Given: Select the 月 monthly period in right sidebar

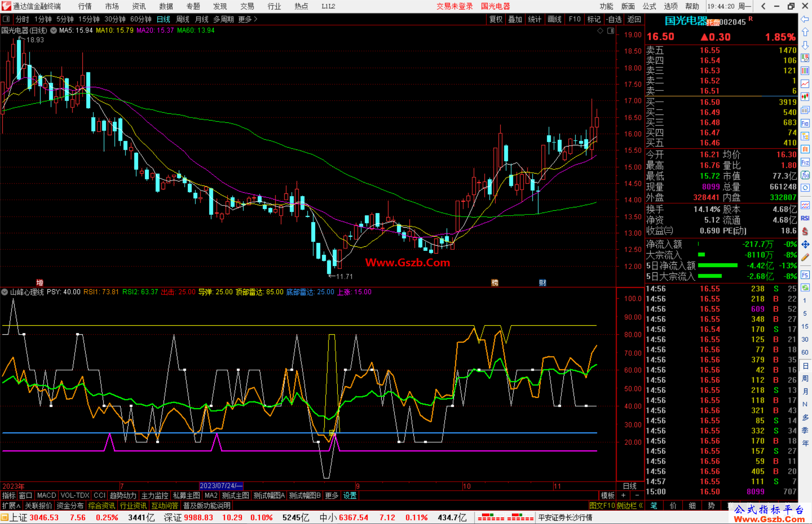Looking at the screenshot, I should (x=805, y=391).
